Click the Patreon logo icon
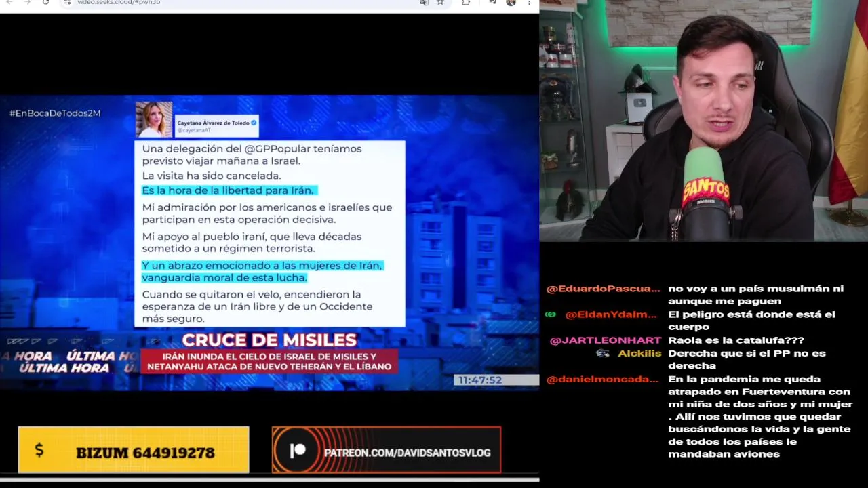Image resolution: width=868 pixels, height=488 pixels. 298,451
